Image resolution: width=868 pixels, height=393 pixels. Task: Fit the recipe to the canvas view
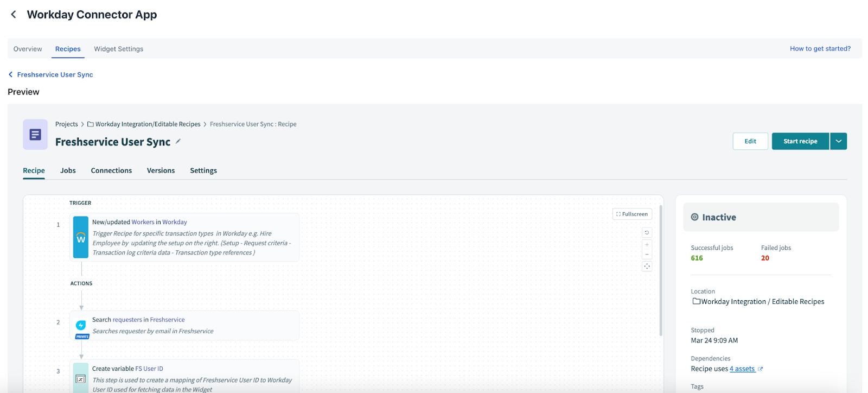pyautogui.click(x=647, y=266)
